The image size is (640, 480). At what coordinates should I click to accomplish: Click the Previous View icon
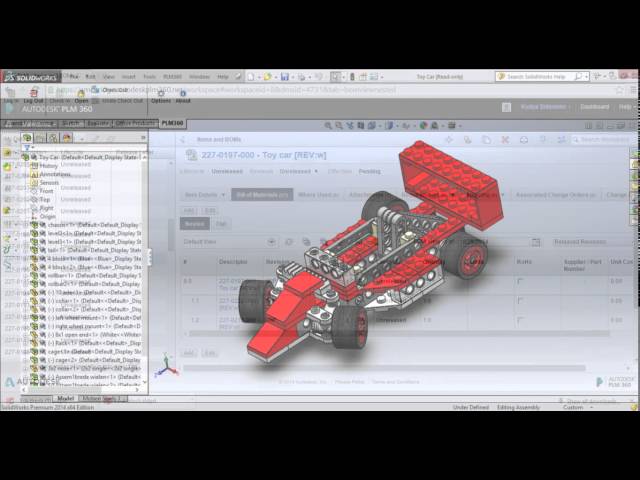pyautogui.click(x=350, y=125)
